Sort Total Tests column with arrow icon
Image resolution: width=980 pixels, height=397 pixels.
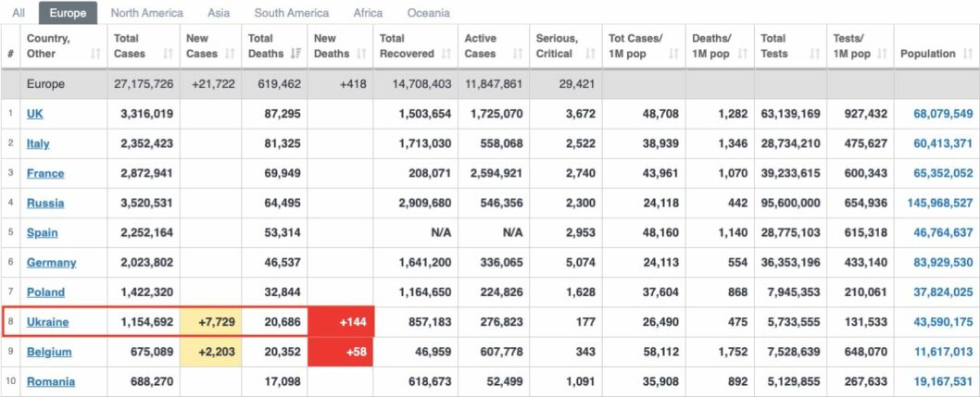pyautogui.click(x=814, y=54)
